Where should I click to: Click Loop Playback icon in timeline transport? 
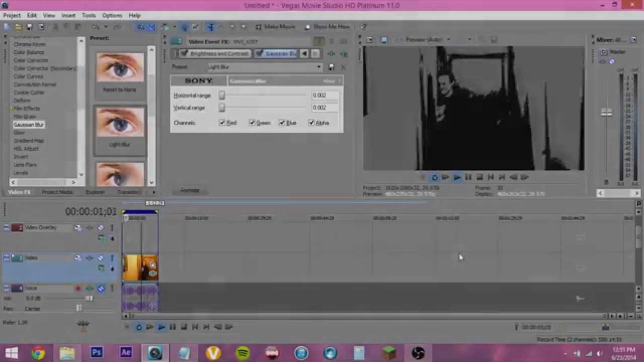139,327
